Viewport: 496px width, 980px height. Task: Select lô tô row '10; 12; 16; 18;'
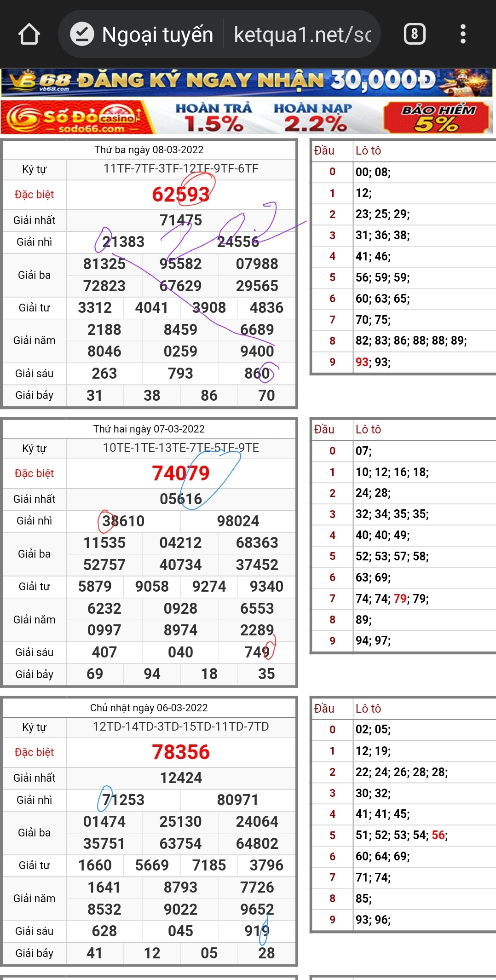(392, 472)
